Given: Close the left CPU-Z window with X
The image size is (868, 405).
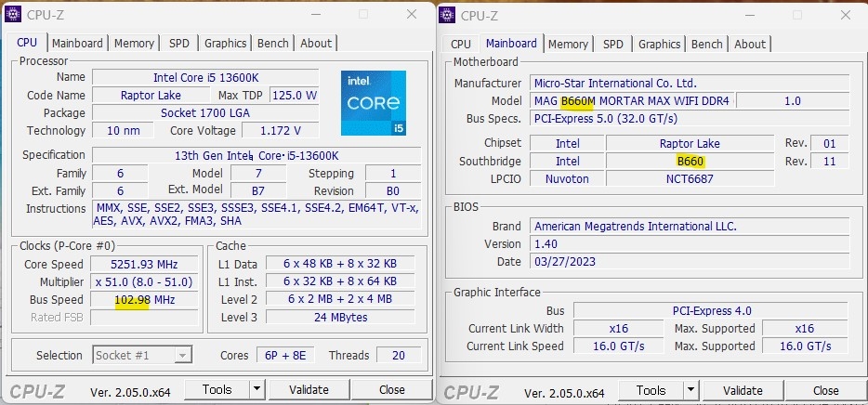Looking at the screenshot, I should click(412, 14).
